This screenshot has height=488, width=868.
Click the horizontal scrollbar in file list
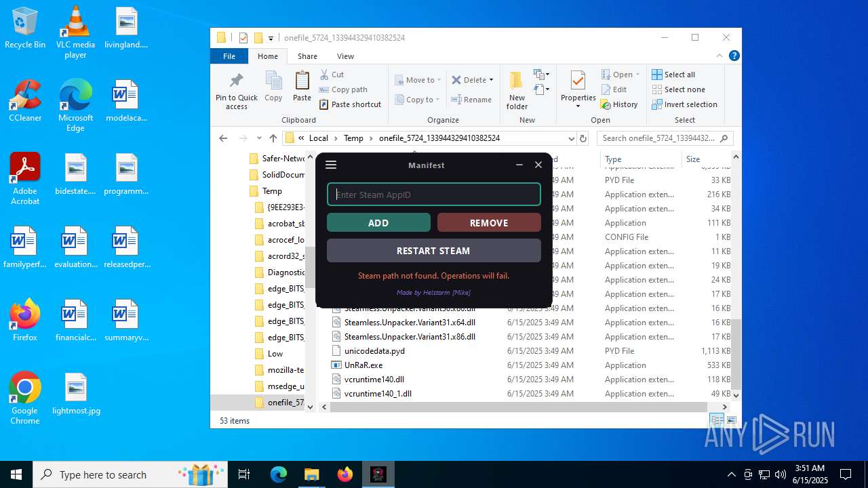[519, 407]
